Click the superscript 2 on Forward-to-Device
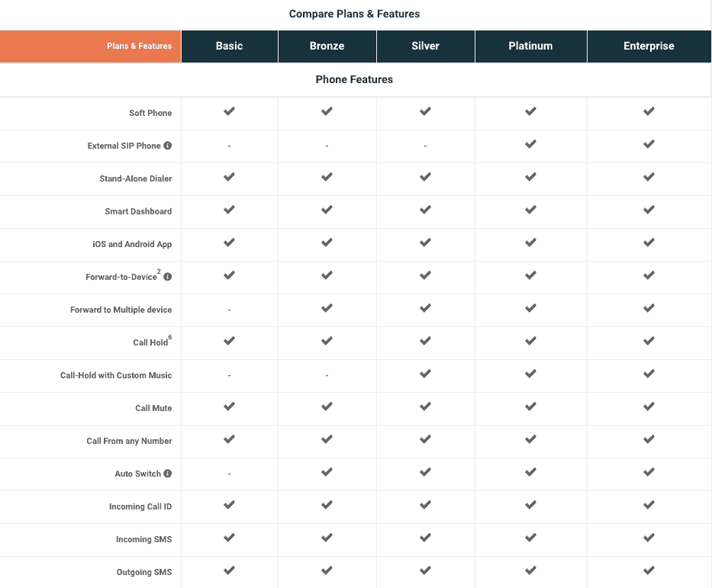Viewport: 712px width, 588px height. point(160,271)
